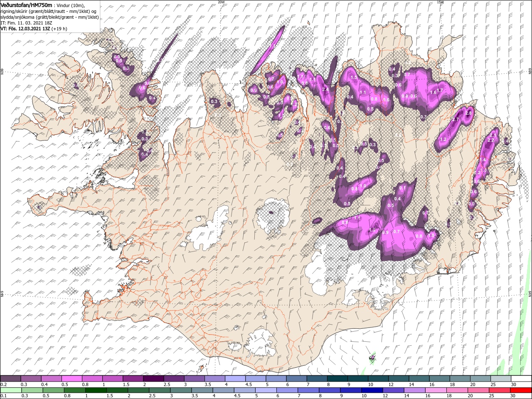Pick the darkest green 1 legend swatch
Viewport: 532px width, 399px height.
pos(96,390)
